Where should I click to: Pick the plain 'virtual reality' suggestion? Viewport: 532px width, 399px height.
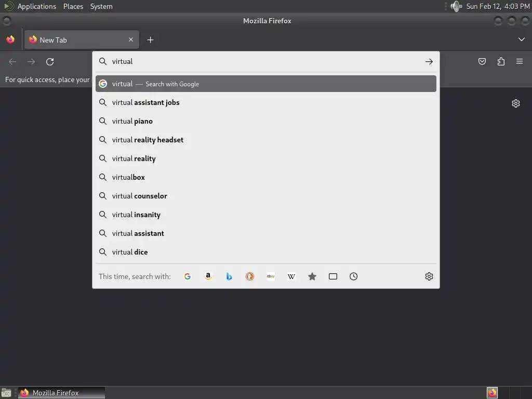point(265,158)
